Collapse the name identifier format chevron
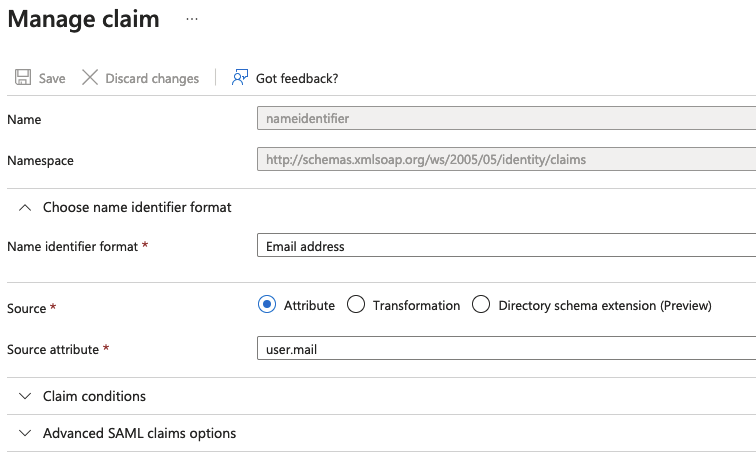The height and width of the screenshot is (474, 756). click(x=25, y=207)
